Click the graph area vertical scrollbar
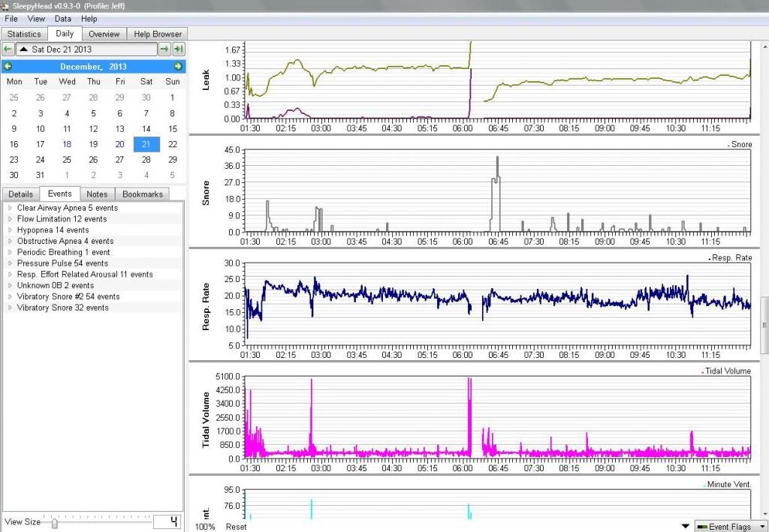The height and width of the screenshot is (532, 769). click(x=764, y=325)
